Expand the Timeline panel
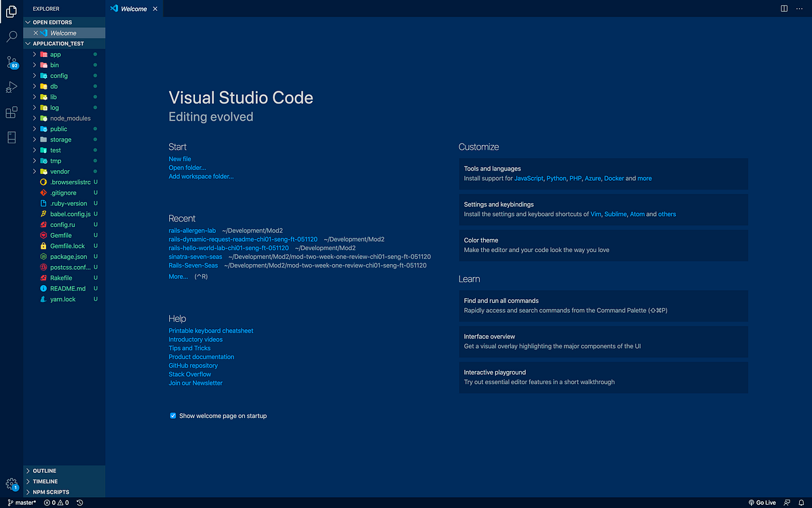Viewport: 812px width, 508px height. [x=64, y=482]
